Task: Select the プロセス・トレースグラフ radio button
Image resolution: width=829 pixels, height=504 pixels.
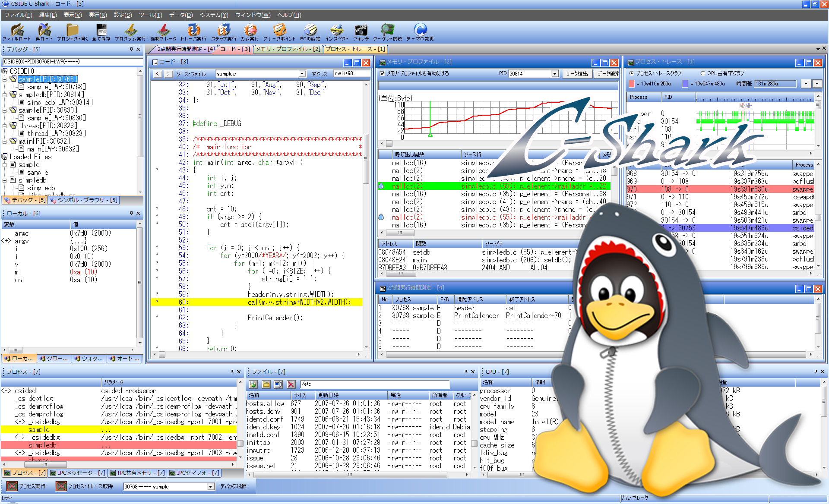Action: click(x=632, y=73)
